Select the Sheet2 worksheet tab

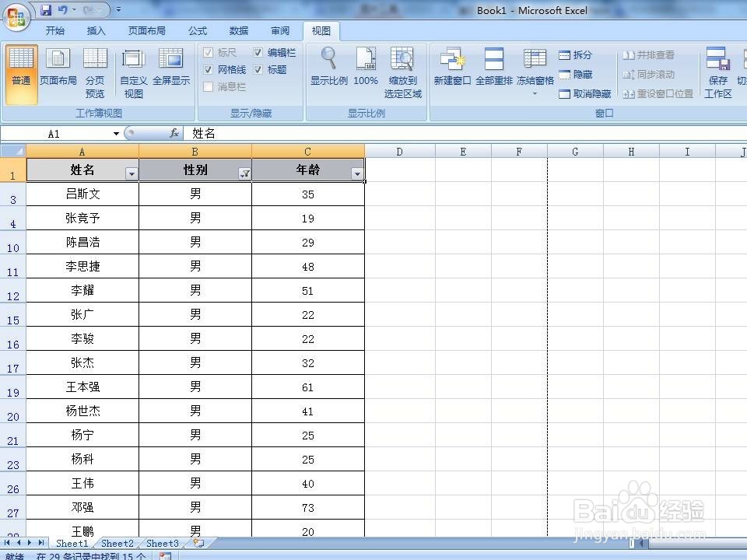coord(117,543)
